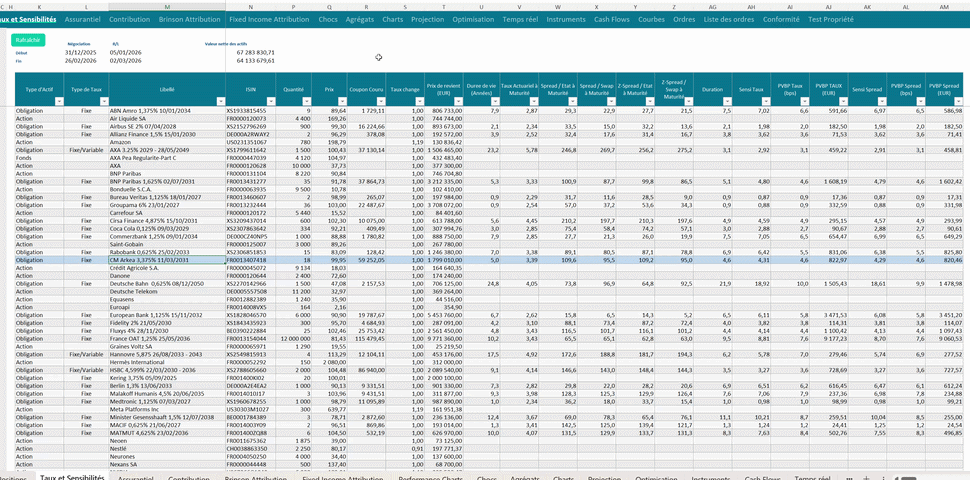Select the Saint-Gobain label cell

[167, 244]
